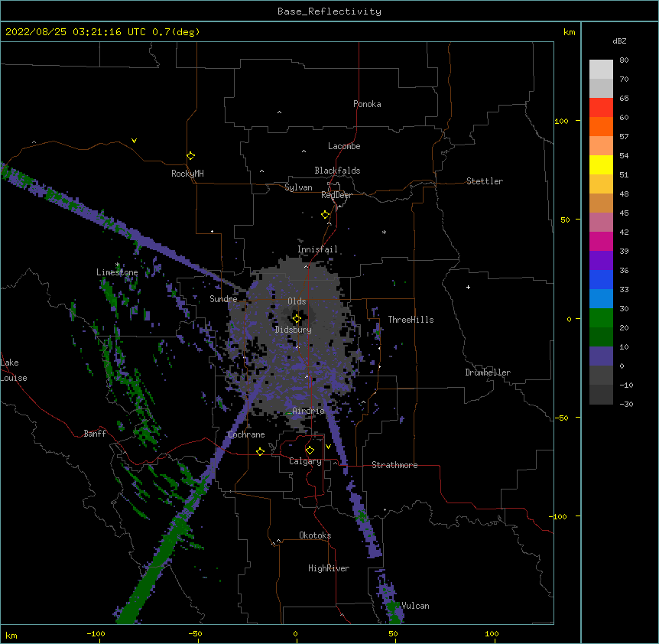The image size is (659, 644).
Task: Click the Okotoks label
Action: (x=315, y=535)
